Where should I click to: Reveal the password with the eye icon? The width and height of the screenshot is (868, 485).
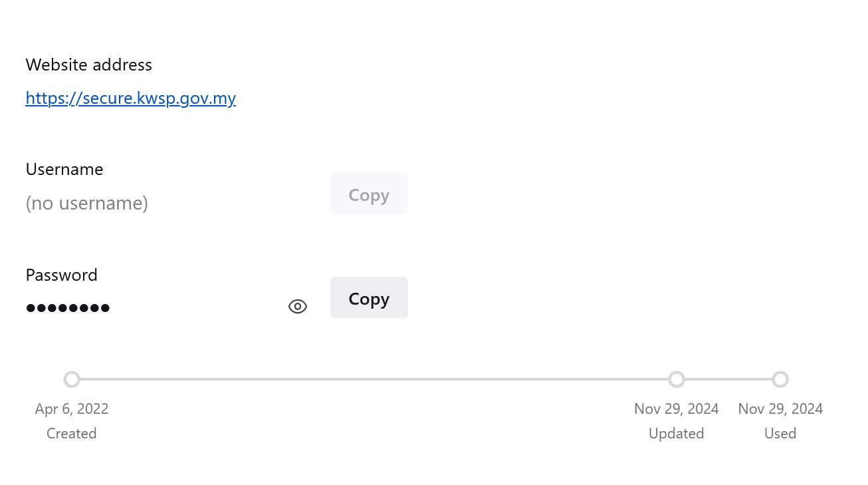[298, 307]
